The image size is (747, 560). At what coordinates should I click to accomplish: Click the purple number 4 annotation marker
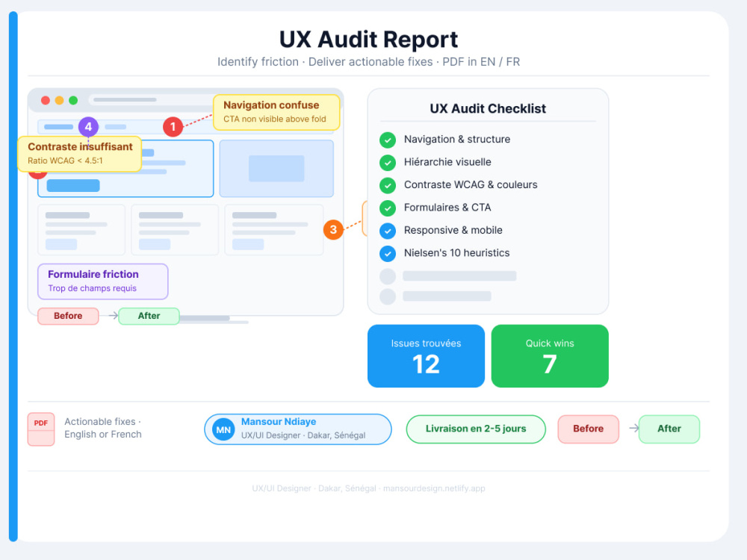tap(88, 127)
